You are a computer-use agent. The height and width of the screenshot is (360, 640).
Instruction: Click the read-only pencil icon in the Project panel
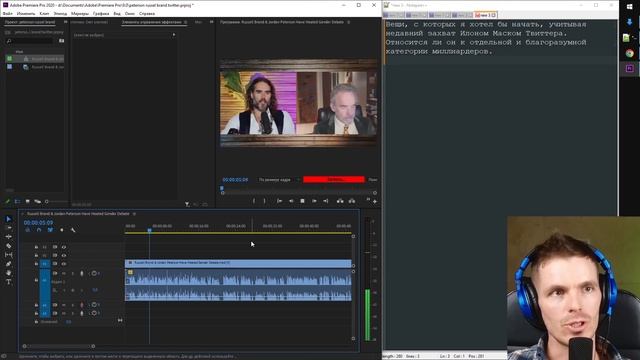tap(7, 201)
